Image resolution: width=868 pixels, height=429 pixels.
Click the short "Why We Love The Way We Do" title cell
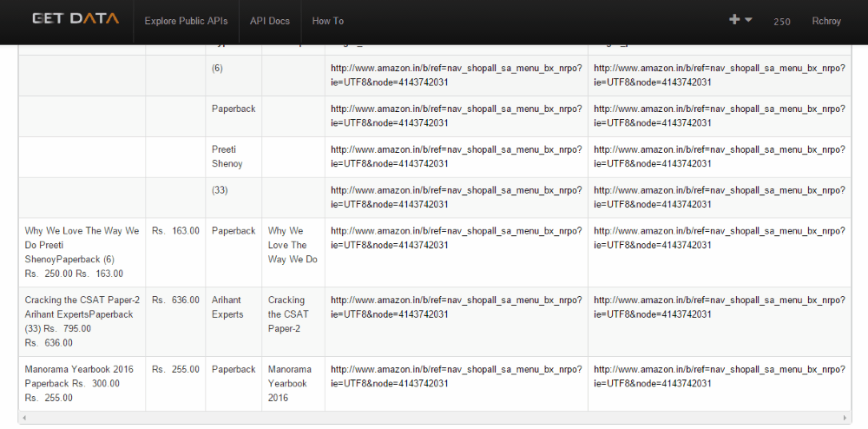point(293,253)
